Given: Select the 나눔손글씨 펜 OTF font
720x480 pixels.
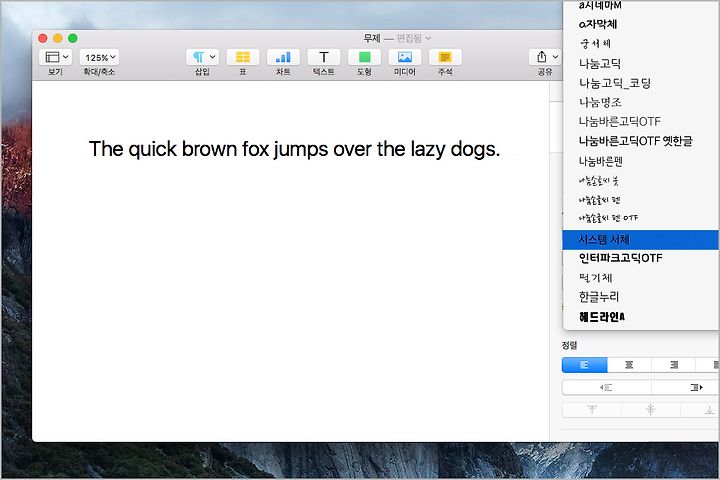Looking at the screenshot, I should [x=608, y=218].
